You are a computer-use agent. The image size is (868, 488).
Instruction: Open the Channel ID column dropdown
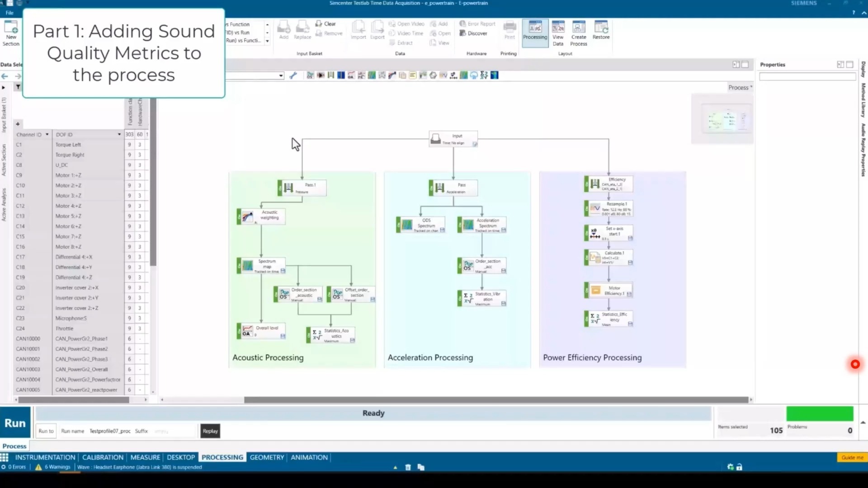point(47,135)
